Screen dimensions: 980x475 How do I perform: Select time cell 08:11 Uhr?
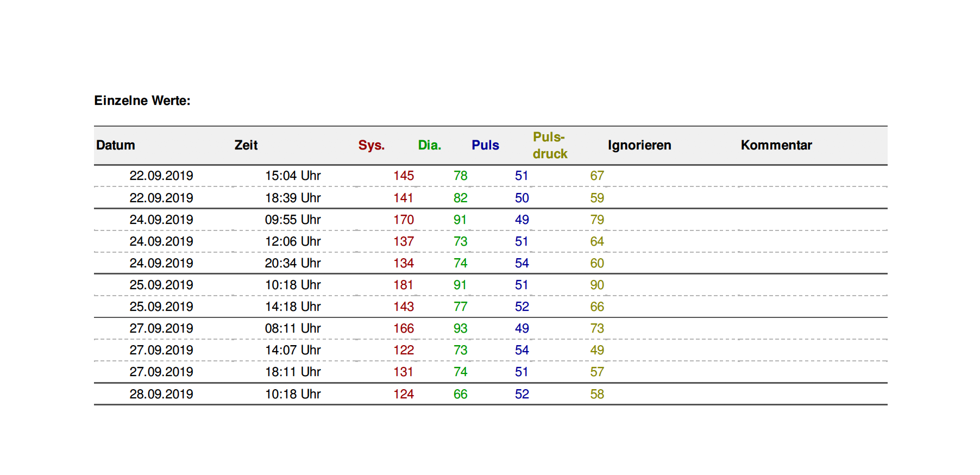click(x=293, y=328)
